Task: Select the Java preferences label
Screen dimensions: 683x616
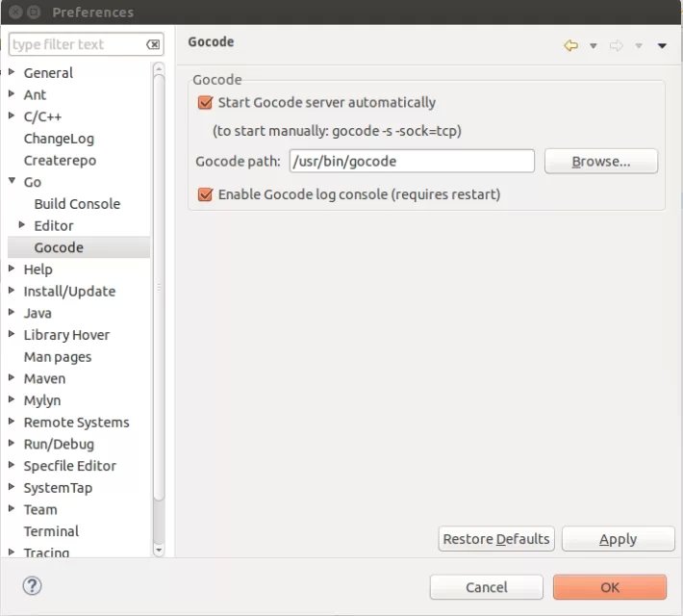Action: [x=38, y=313]
